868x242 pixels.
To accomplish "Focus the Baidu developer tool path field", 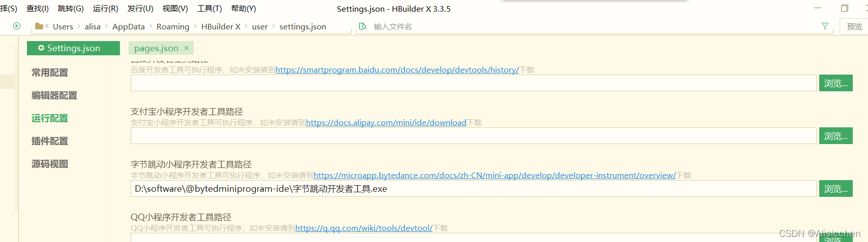I will click(x=473, y=83).
